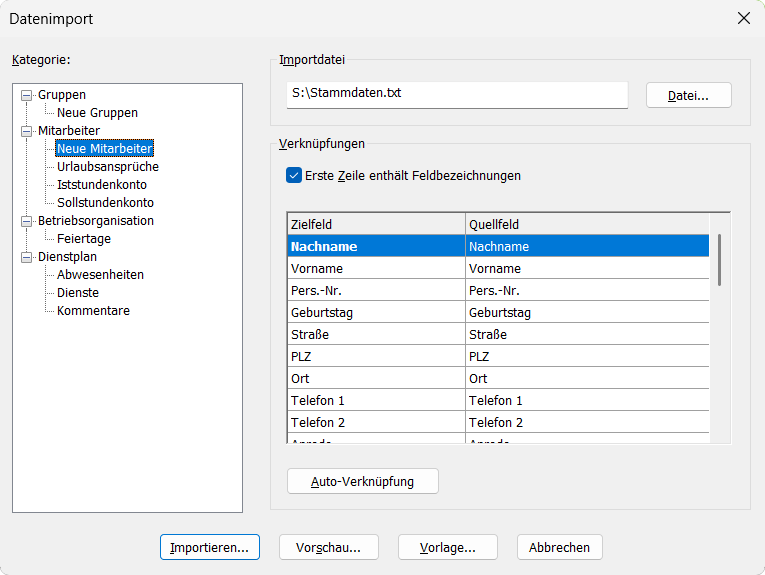The width and height of the screenshot is (765, 575).
Task: Choose Iststundenkonto category
Action: 101,185
